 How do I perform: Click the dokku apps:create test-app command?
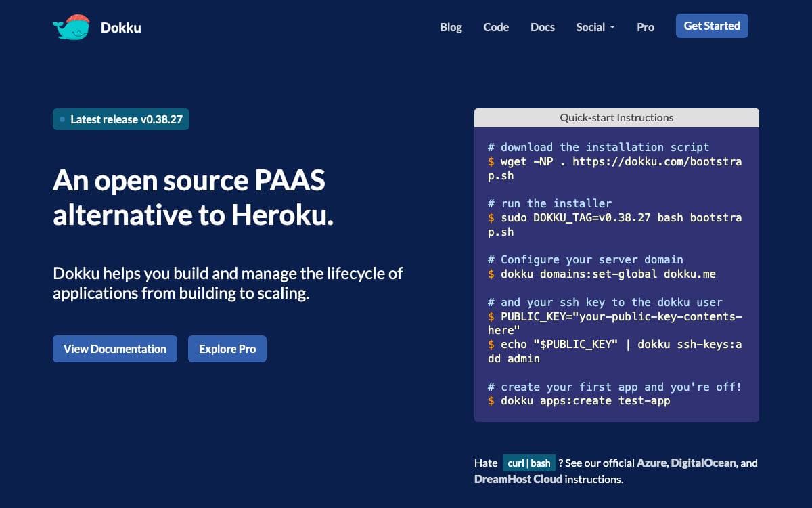585,401
